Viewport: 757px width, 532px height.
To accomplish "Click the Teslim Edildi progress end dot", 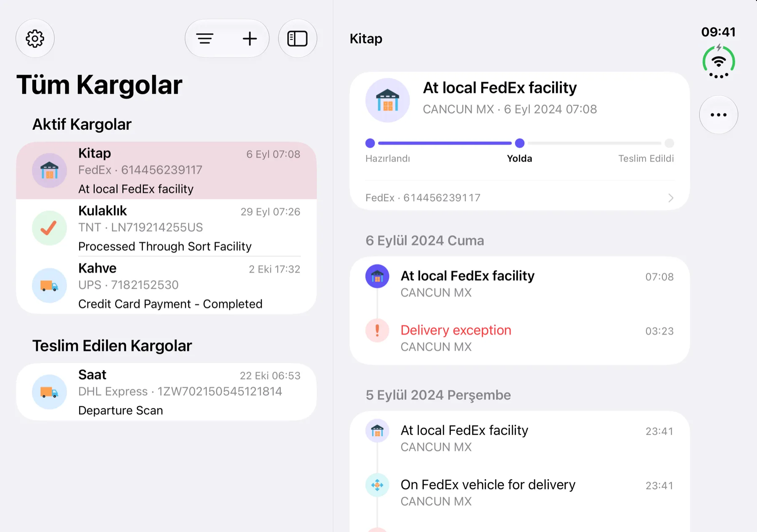I will 670,143.
